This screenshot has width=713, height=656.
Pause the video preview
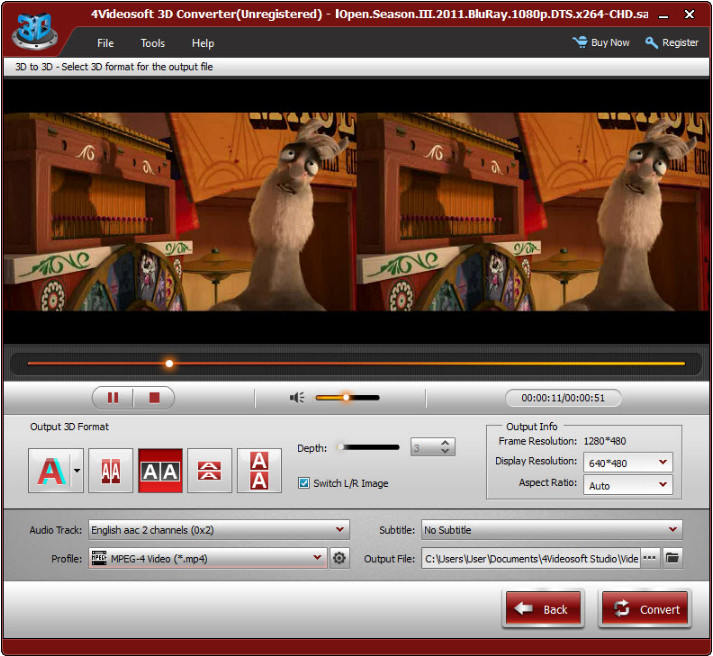pos(113,398)
